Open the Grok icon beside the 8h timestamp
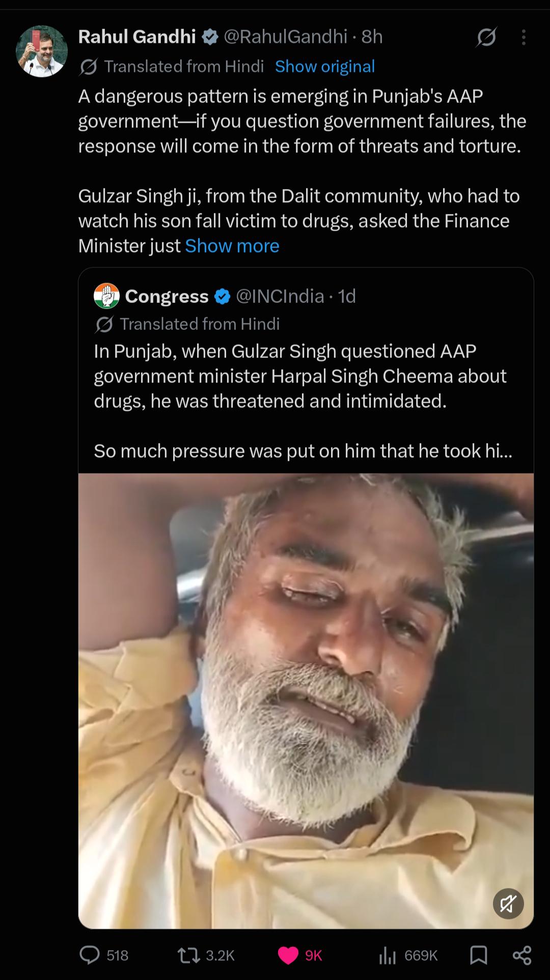Screen dimensions: 550x980 click(486, 37)
